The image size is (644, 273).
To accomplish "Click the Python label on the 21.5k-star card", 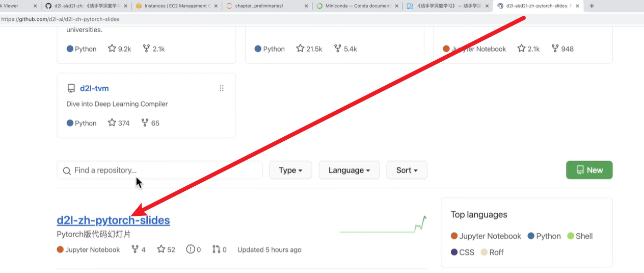I will (x=274, y=49).
